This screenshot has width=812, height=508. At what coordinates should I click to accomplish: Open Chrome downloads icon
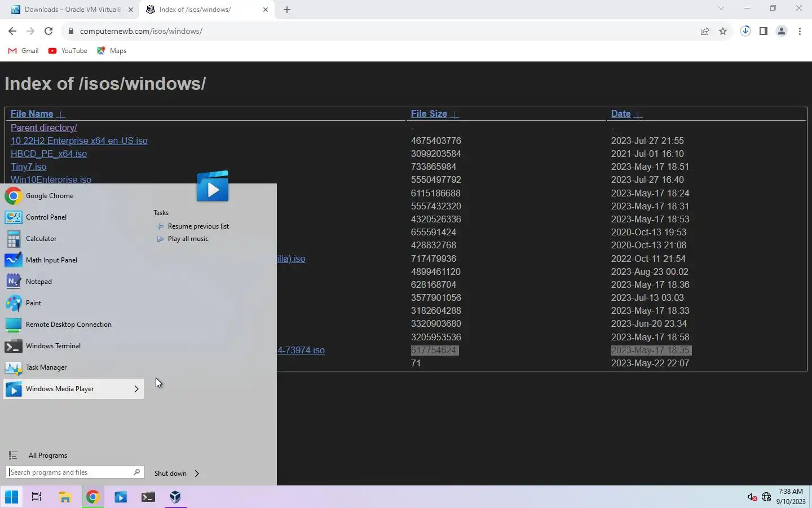point(745,32)
